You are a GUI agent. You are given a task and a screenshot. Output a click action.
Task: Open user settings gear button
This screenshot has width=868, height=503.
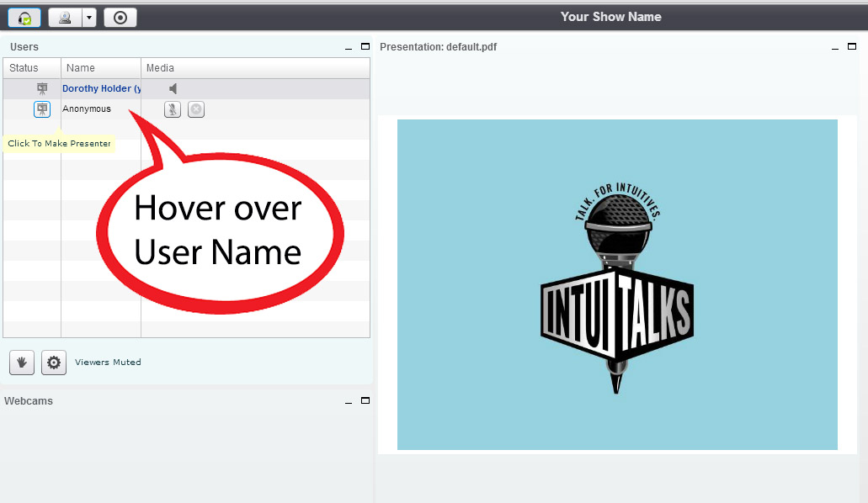tap(54, 363)
